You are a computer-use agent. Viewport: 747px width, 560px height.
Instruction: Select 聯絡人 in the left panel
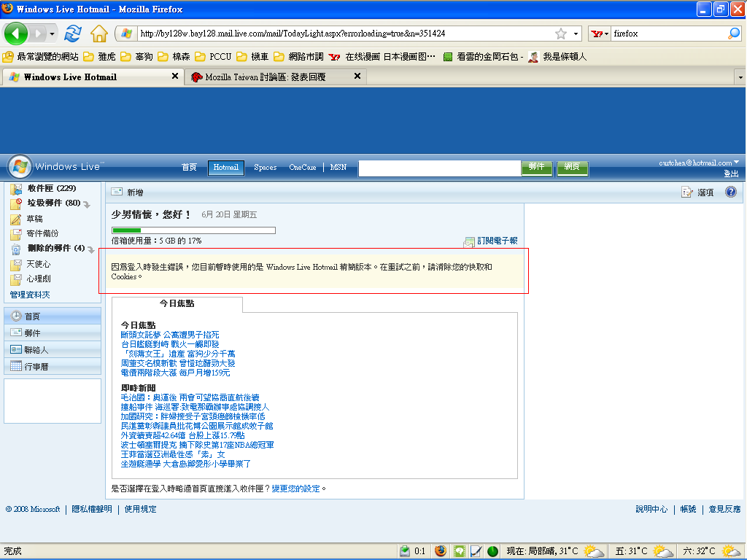pos(53,349)
